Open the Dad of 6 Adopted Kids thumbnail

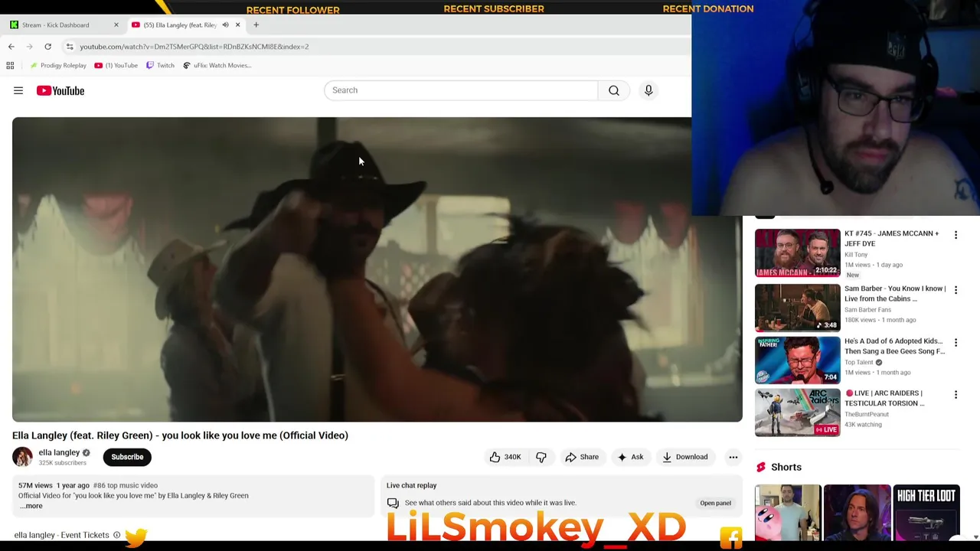(797, 360)
